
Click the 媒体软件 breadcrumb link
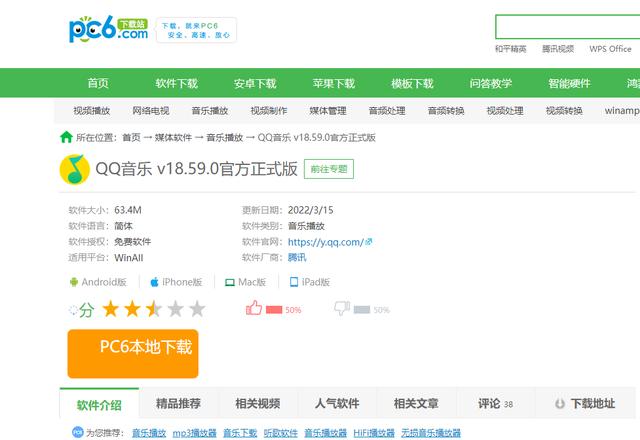click(x=173, y=137)
